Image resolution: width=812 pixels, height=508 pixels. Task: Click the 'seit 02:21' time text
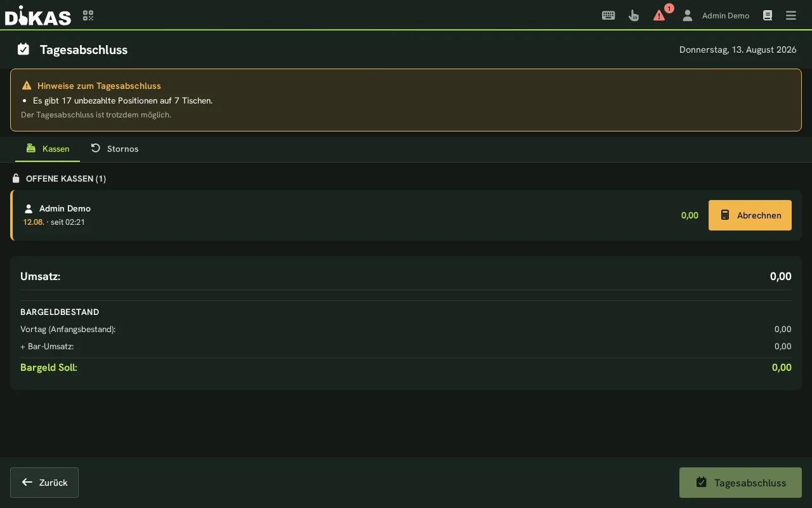tap(68, 222)
